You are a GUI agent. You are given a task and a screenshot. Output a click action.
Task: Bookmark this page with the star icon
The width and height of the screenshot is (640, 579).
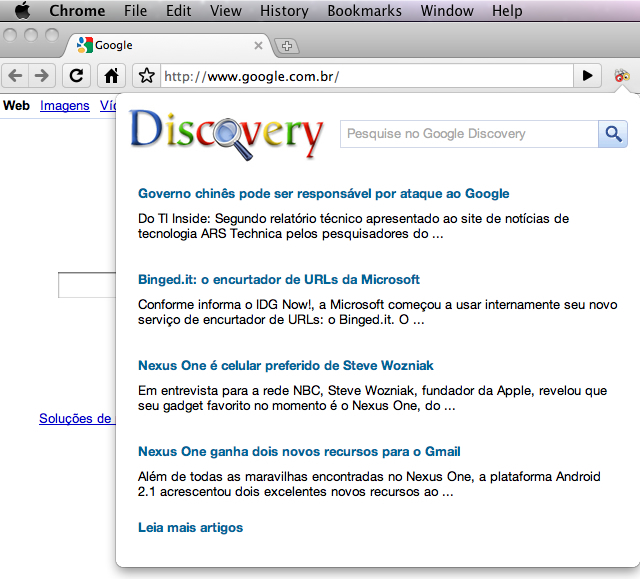pos(147,76)
